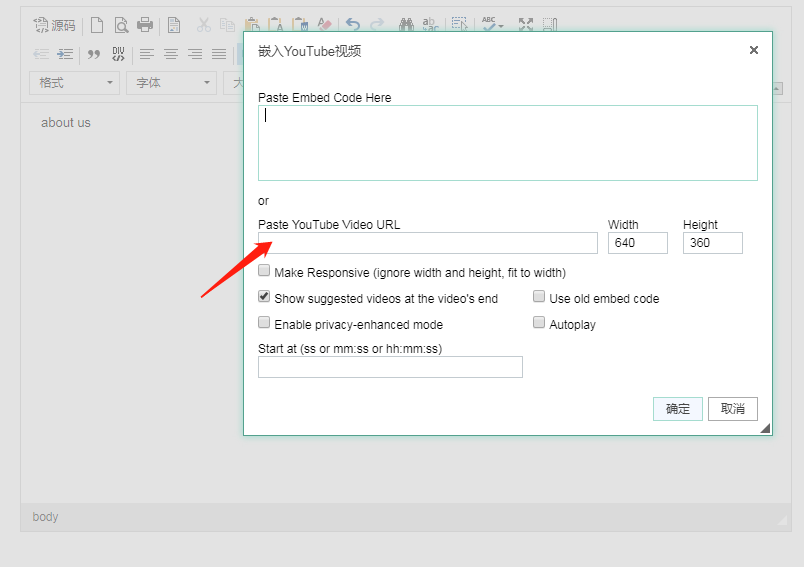
Task: Open the ABC spell check dropdown
Action: (492, 25)
